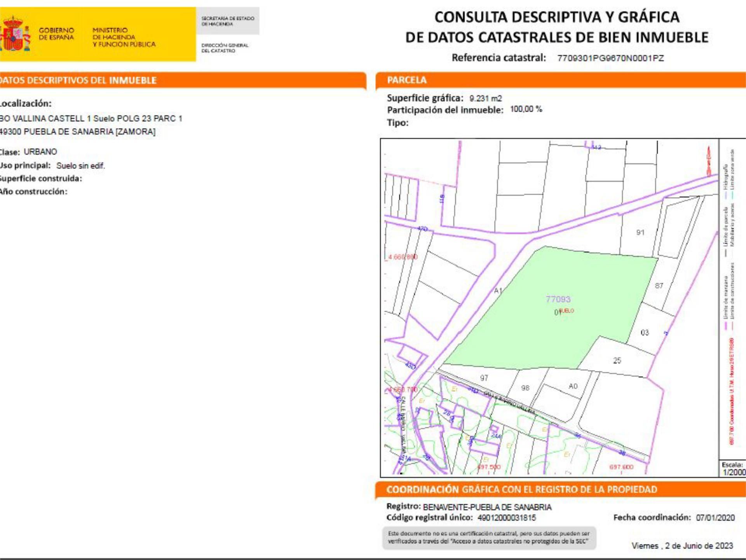This screenshot has width=746, height=560.
Task: Click parcel 97 below the green plot
Action: click(x=484, y=378)
